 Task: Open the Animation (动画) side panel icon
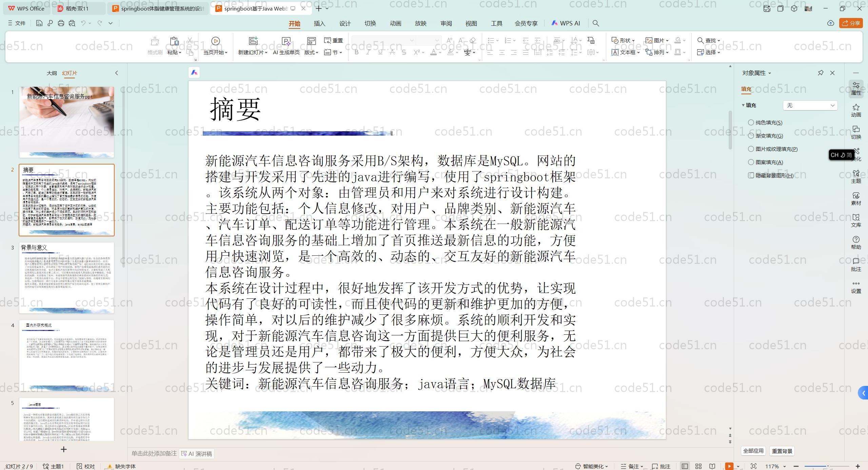856,110
